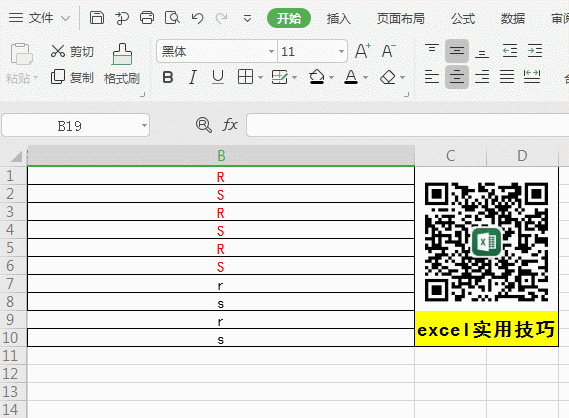
Task: Select column D header
Action: point(522,156)
